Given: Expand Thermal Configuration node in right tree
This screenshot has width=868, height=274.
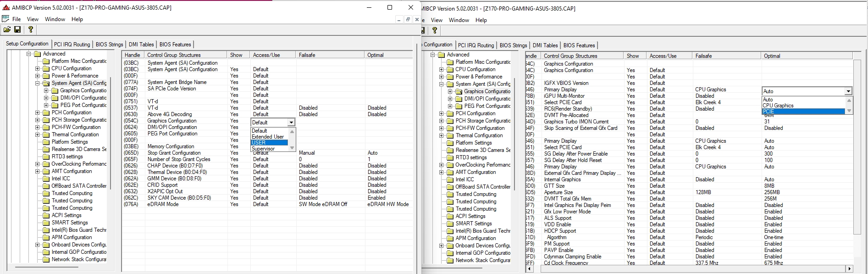Looking at the screenshot, I should 441,135.
